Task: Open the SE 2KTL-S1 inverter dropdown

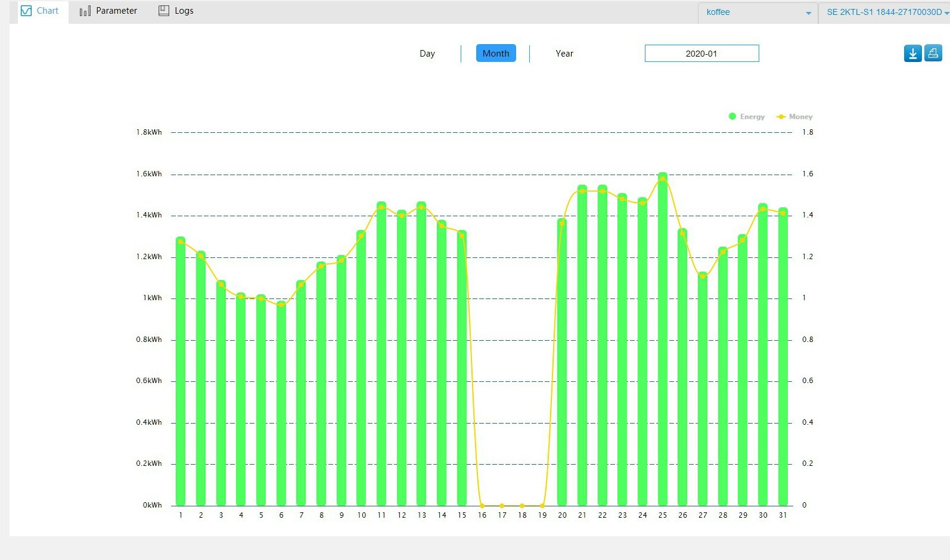Action: (886, 13)
